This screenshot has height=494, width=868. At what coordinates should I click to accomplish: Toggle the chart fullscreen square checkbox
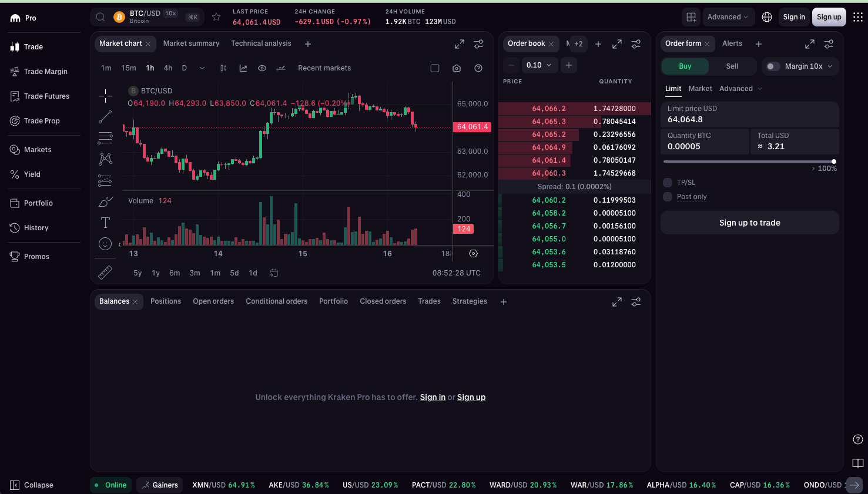(435, 68)
